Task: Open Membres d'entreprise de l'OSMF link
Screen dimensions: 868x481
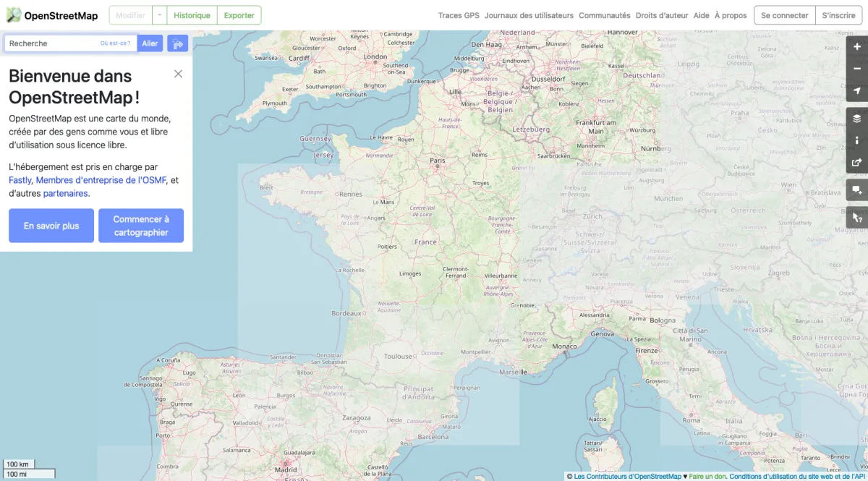Action: pos(101,180)
